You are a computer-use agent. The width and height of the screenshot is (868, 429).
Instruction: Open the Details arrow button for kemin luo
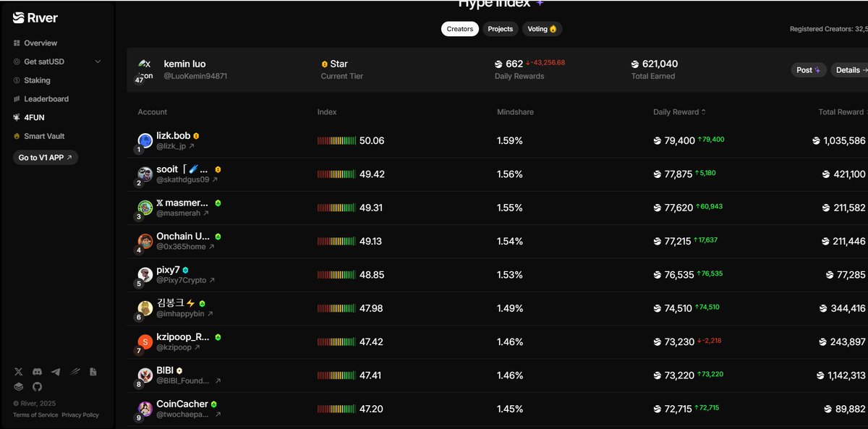849,70
